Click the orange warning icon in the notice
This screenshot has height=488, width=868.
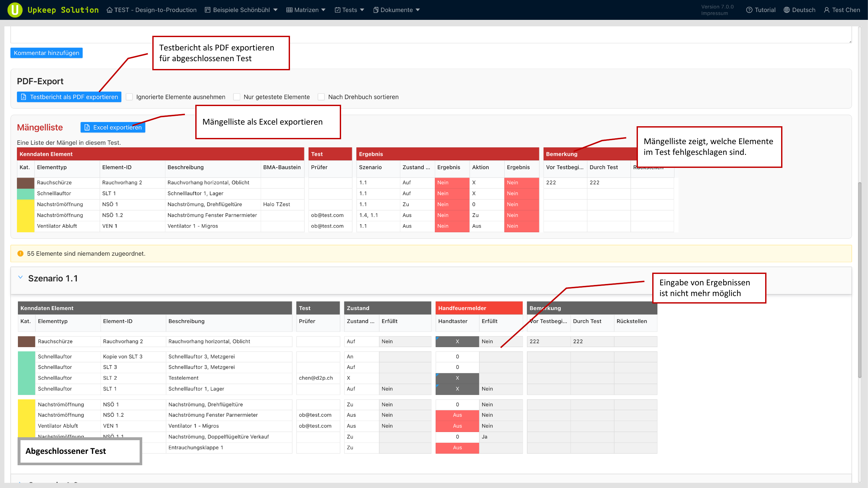pos(20,254)
